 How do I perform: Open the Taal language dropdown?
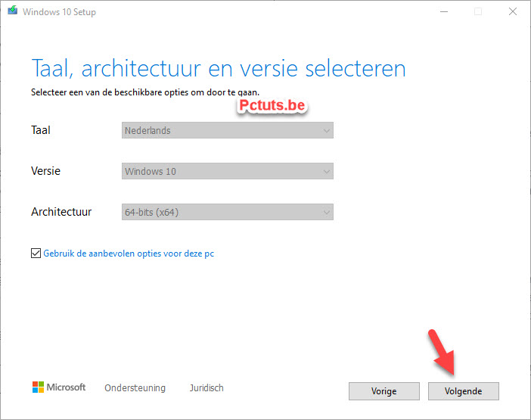228,130
